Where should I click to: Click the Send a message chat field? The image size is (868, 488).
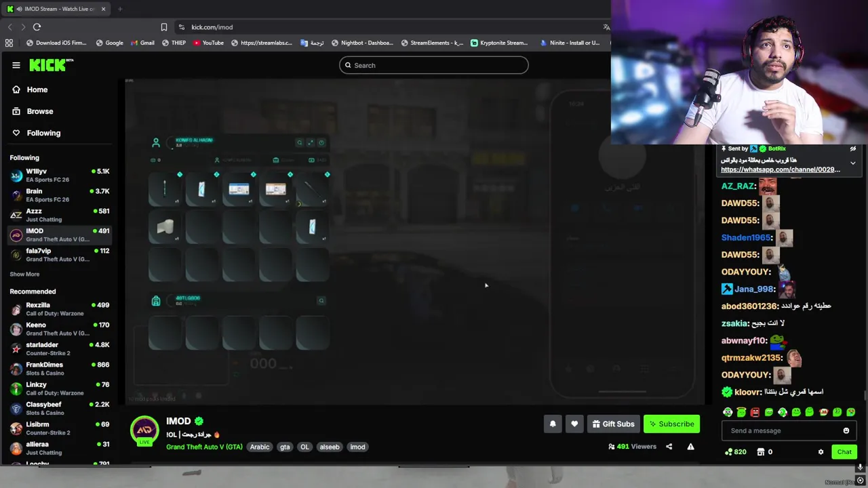781,430
